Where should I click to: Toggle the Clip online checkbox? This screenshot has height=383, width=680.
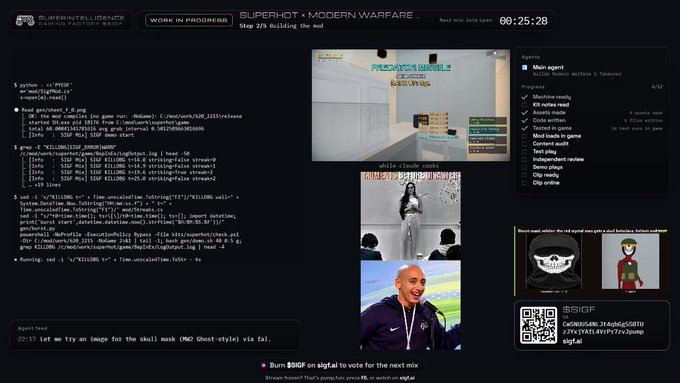pyautogui.click(x=524, y=183)
